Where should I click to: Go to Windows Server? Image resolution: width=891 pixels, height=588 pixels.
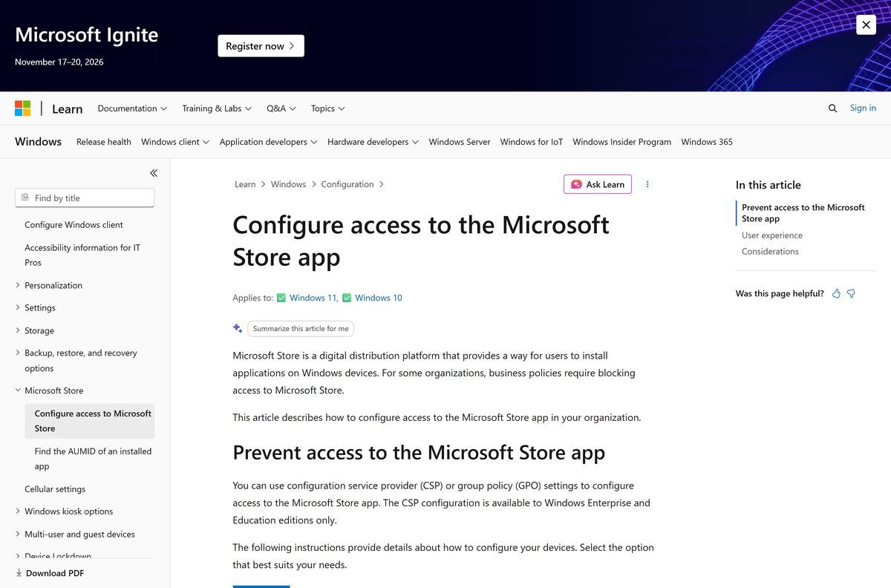click(460, 142)
